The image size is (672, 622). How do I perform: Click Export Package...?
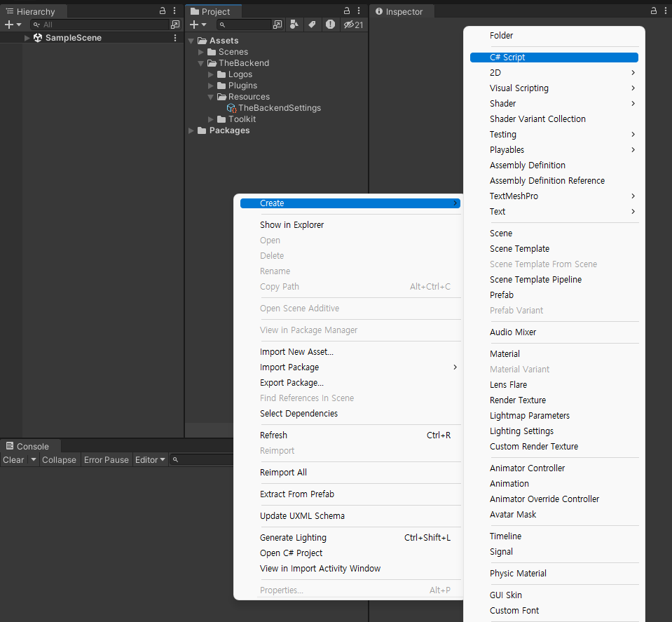(350, 383)
